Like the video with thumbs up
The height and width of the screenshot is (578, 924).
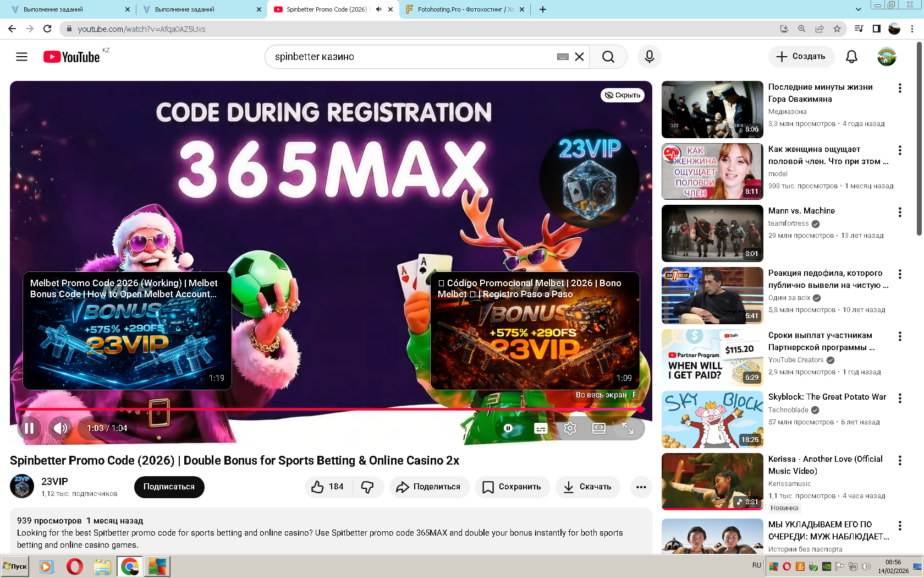(328, 487)
